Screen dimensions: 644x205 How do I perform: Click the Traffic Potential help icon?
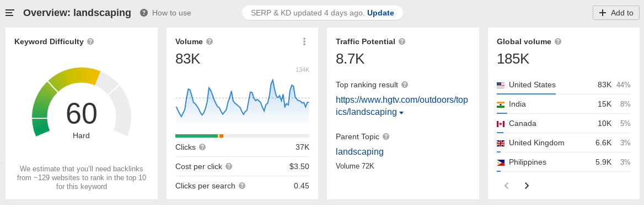[402, 41]
